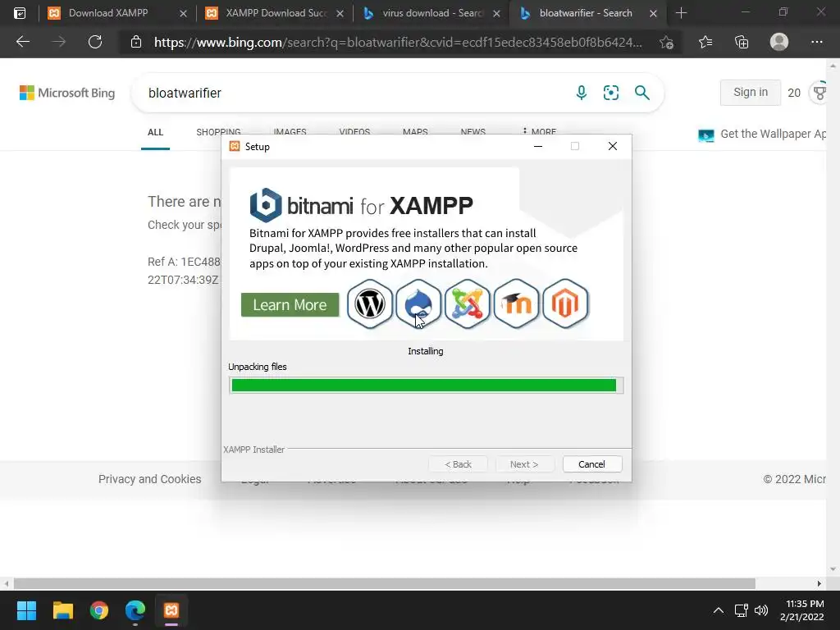Open the Edge tab actions menu
840x630 pixels.
(20, 13)
